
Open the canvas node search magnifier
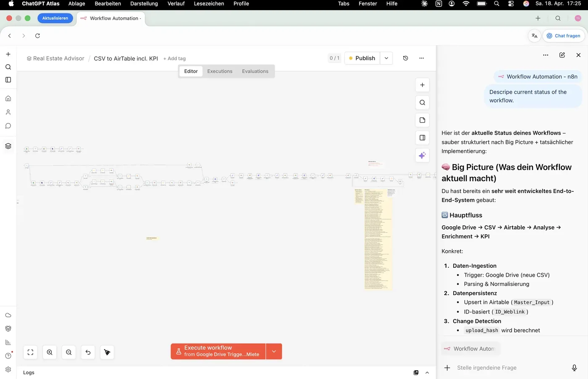click(x=422, y=102)
